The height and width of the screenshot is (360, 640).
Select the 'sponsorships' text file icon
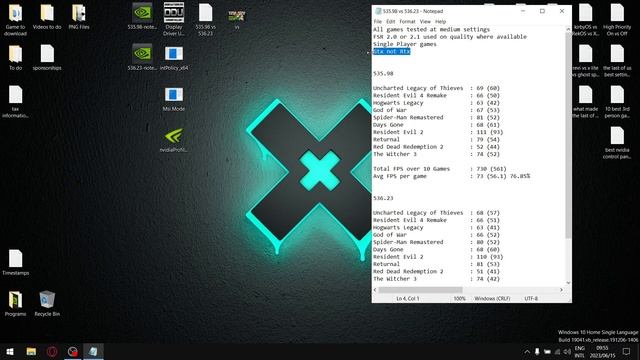point(47,58)
